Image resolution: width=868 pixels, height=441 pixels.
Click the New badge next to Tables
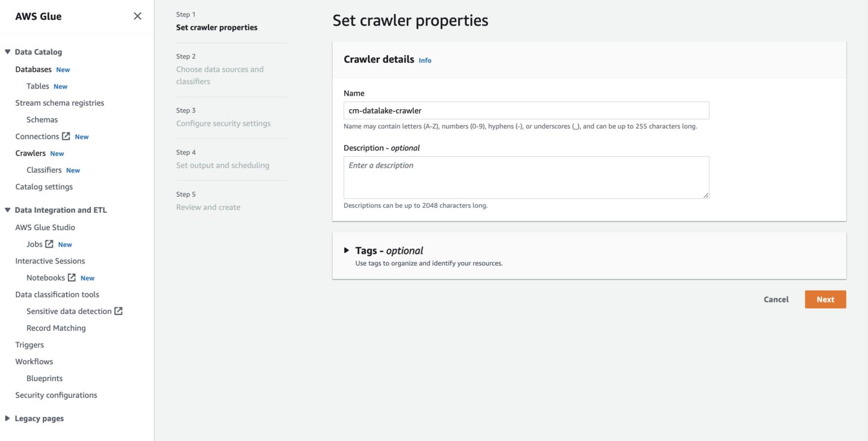(60, 86)
